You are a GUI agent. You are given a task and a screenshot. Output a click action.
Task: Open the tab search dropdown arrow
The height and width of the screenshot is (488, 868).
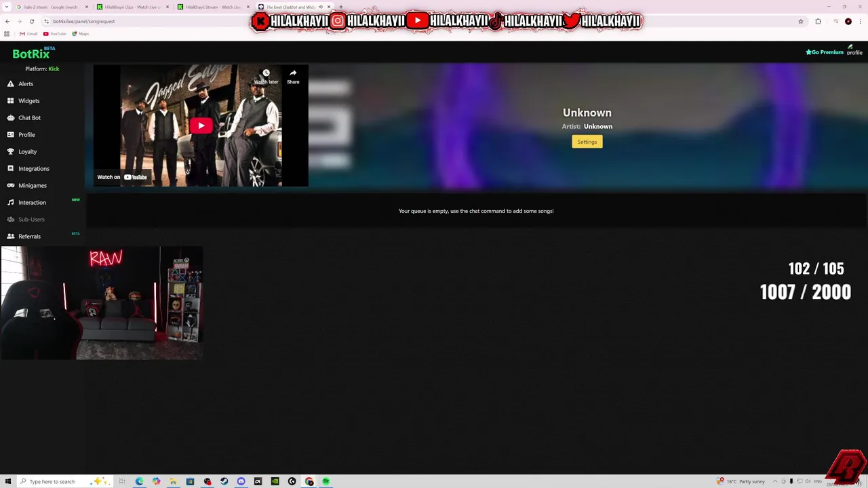point(6,7)
